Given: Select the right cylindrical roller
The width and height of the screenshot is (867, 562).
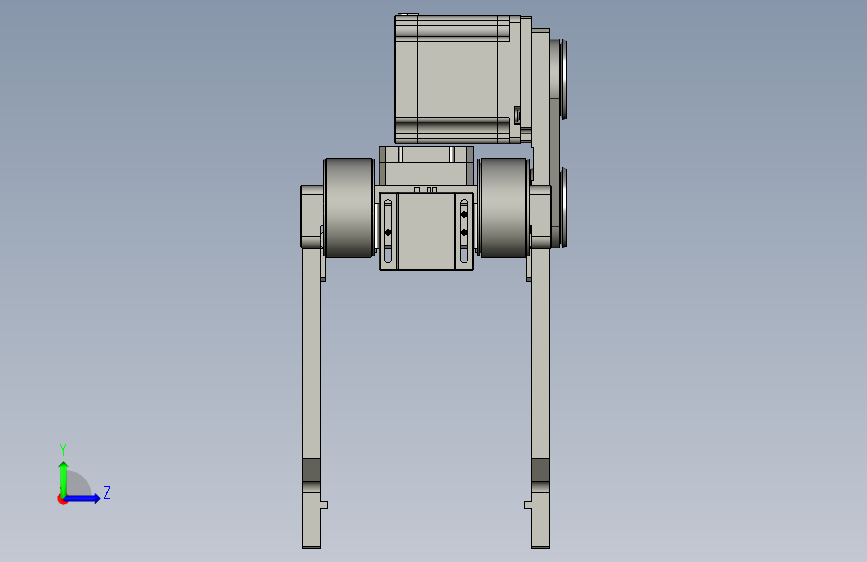Looking at the screenshot, I should (503, 207).
